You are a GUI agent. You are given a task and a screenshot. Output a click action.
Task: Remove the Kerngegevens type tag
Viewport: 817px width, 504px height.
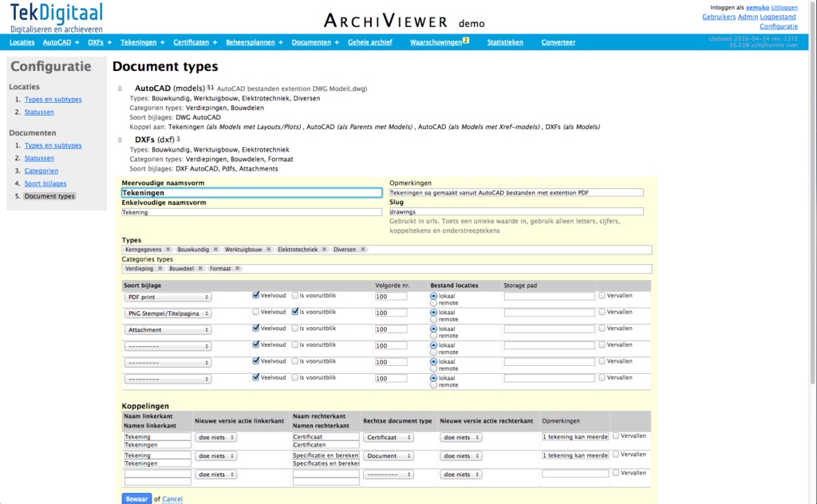coord(168,250)
